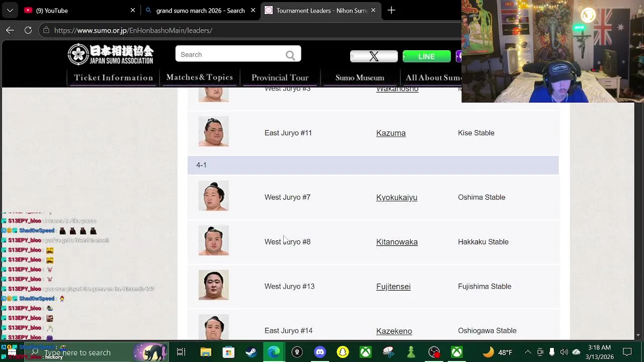Show hidden system tray icons

tap(528, 352)
